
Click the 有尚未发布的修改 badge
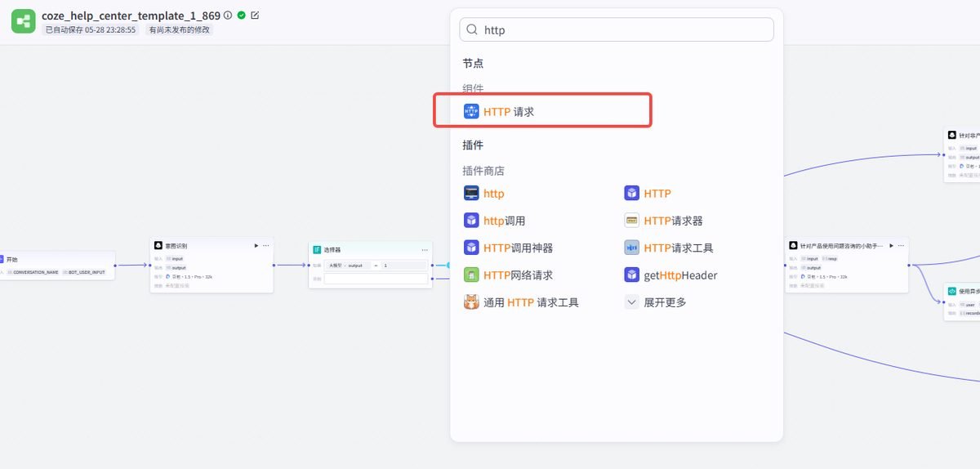tap(179, 29)
